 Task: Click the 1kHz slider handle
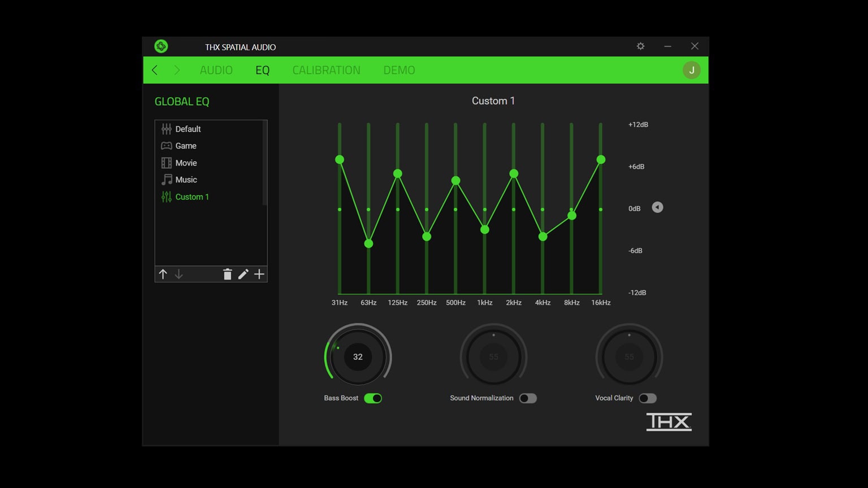click(x=485, y=229)
